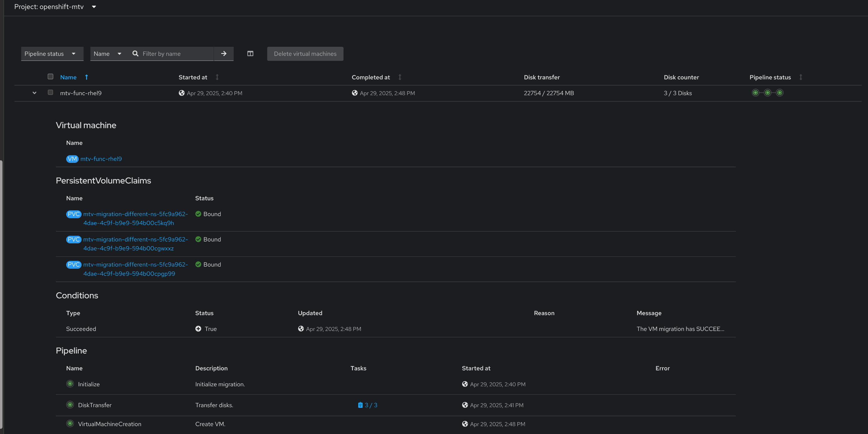The image size is (868, 434).
Task: Click the DiskTransfer tasks 3 / 3 icon
Action: pyautogui.click(x=360, y=405)
